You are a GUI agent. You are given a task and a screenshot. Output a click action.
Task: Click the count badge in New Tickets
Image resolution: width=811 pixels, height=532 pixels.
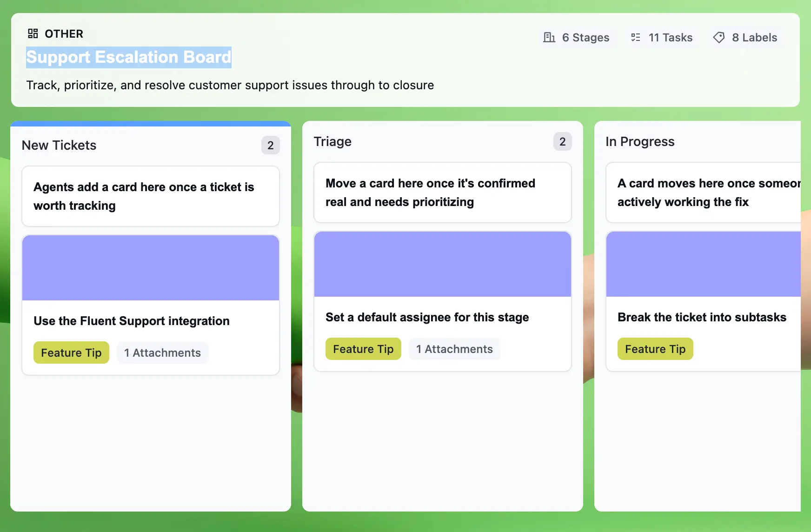click(x=271, y=145)
